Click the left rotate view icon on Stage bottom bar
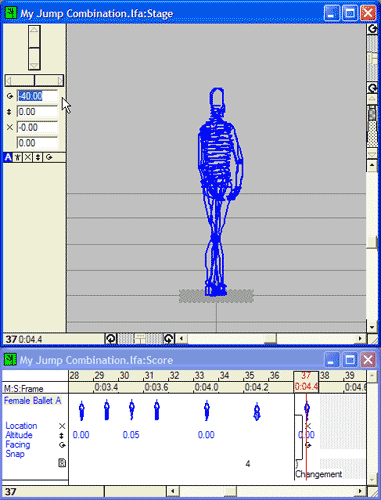The width and height of the screenshot is (381, 500). click(111, 339)
